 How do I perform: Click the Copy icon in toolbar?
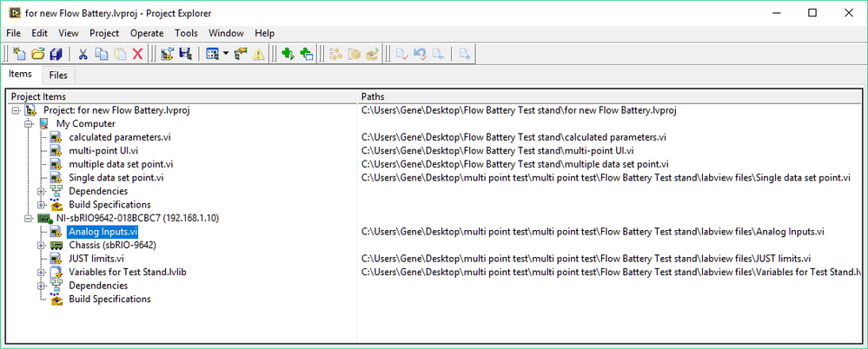click(x=102, y=54)
